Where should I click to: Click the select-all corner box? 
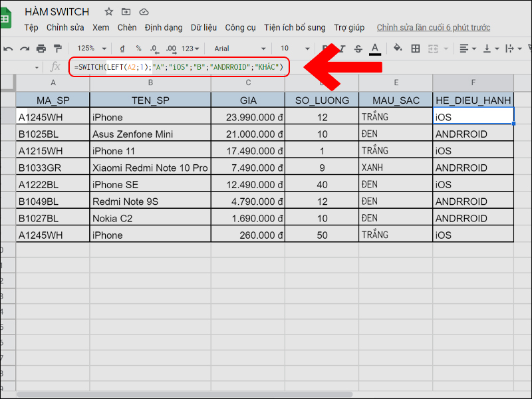pos(8,82)
